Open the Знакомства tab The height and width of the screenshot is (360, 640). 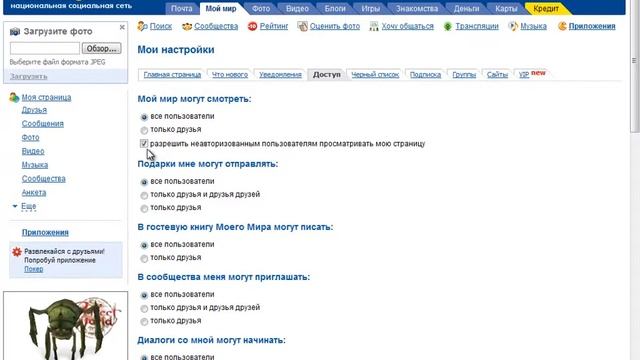point(417,8)
